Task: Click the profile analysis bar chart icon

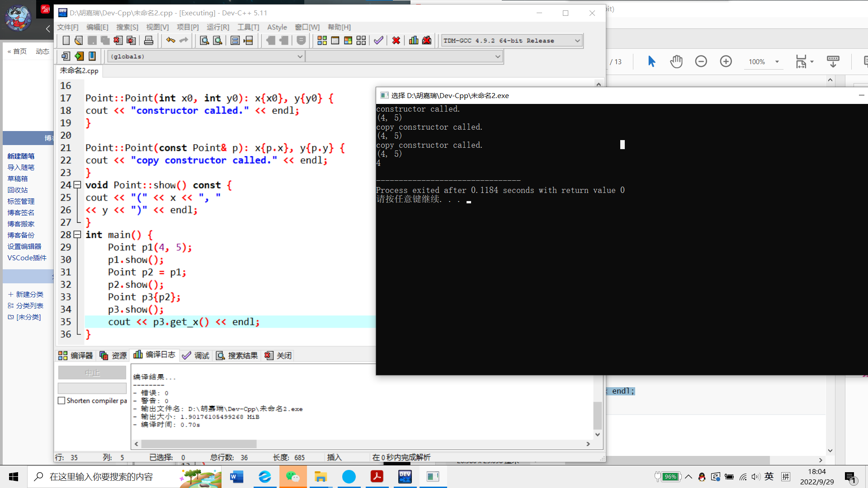Action: point(413,41)
